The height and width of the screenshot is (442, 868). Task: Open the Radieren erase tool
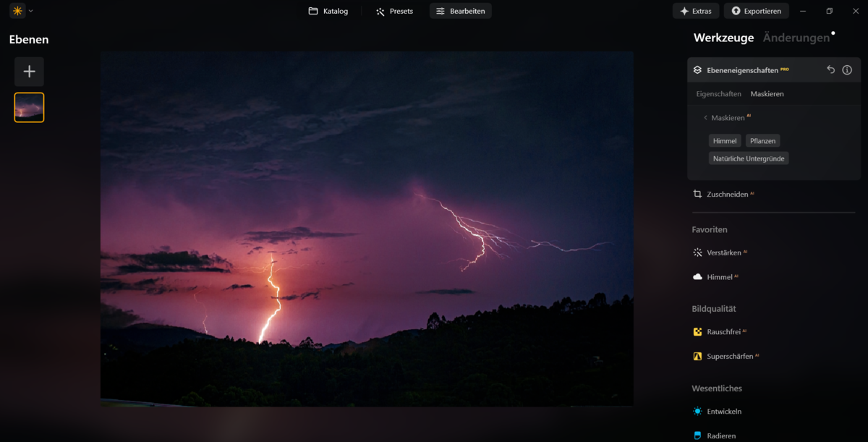click(720, 435)
